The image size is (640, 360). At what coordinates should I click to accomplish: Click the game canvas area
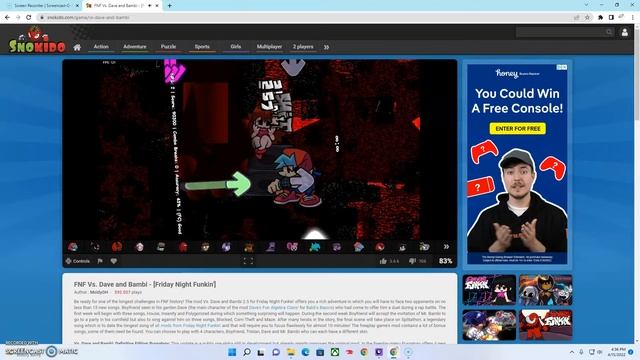point(260,149)
